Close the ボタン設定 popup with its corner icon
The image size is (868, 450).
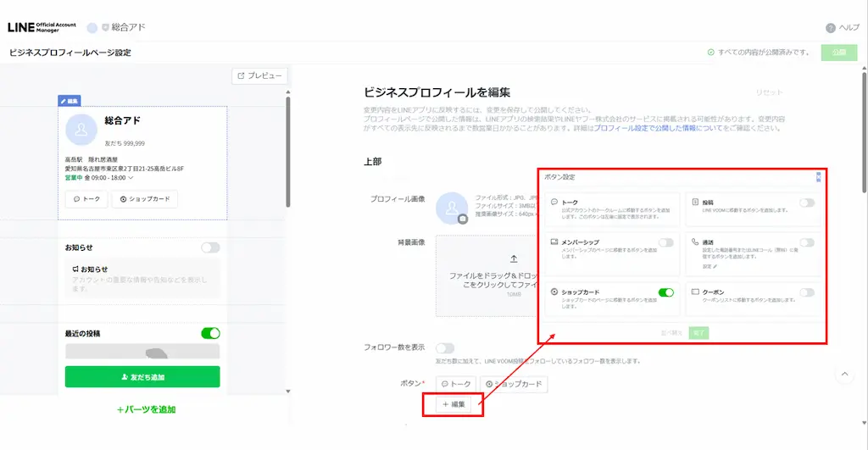818,177
